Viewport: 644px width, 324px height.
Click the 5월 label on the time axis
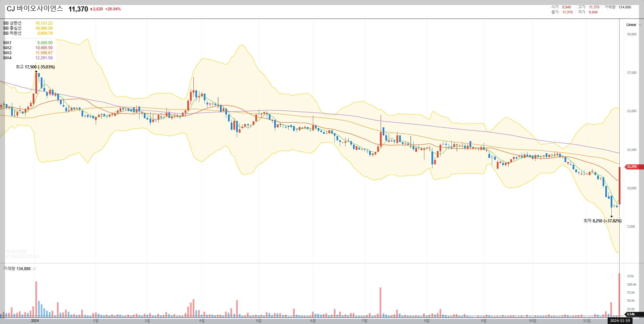[259, 321]
